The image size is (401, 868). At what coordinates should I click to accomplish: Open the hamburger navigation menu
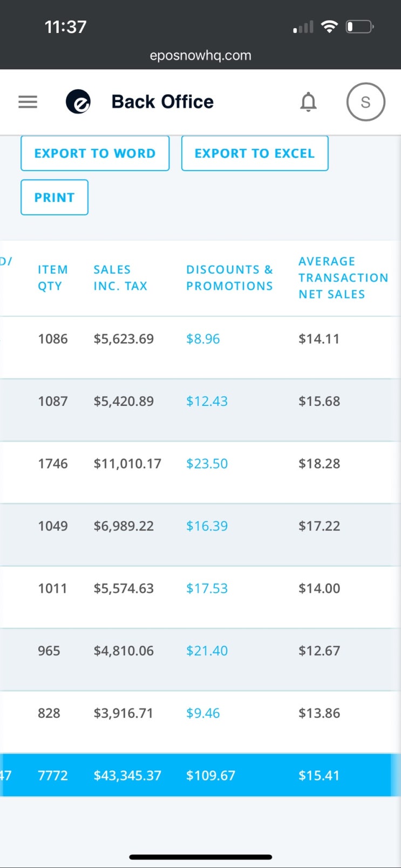point(28,101)
